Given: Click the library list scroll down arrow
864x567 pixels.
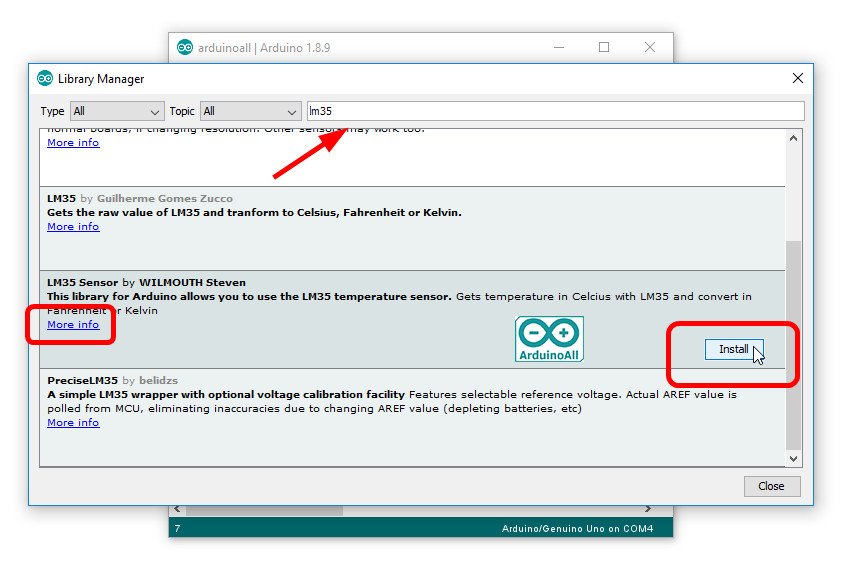Looking at the screenshot, I should 793,458.
